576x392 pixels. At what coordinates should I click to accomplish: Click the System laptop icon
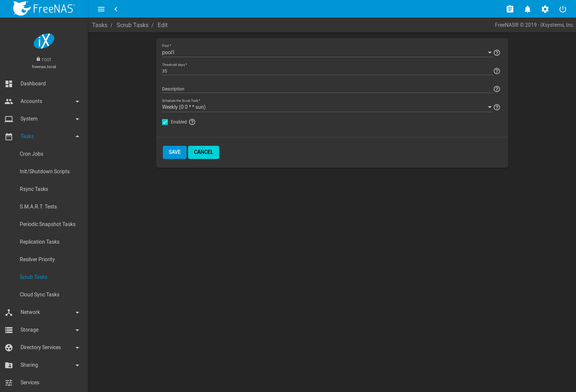pyautogui.click(x=9, y=119)
